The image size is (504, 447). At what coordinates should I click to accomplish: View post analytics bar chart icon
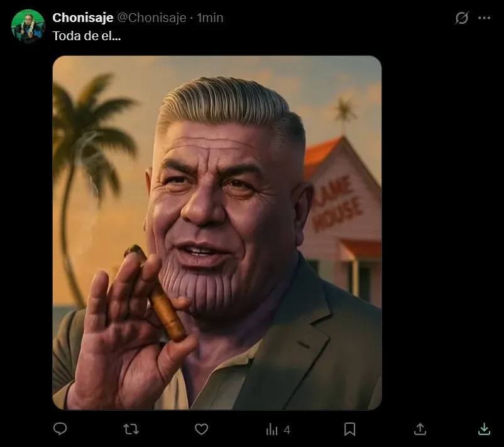click(x=272, y=429)
